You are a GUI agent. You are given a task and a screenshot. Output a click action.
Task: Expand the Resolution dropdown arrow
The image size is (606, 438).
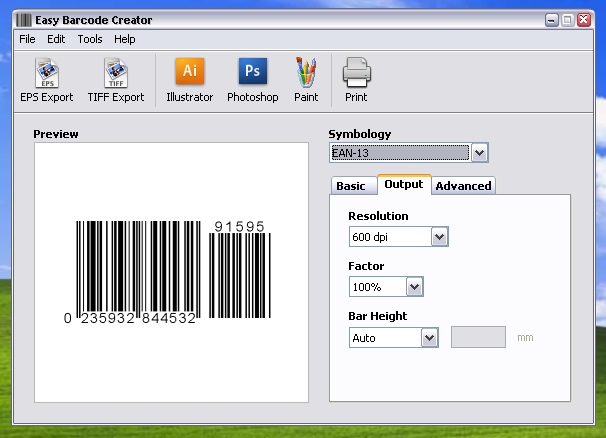(440, 237)
